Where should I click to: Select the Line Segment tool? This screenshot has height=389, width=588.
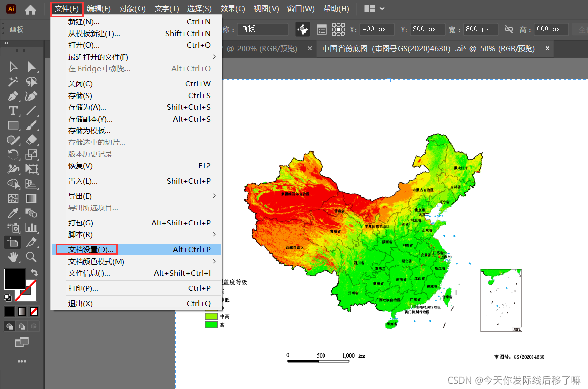click(32, 111)
